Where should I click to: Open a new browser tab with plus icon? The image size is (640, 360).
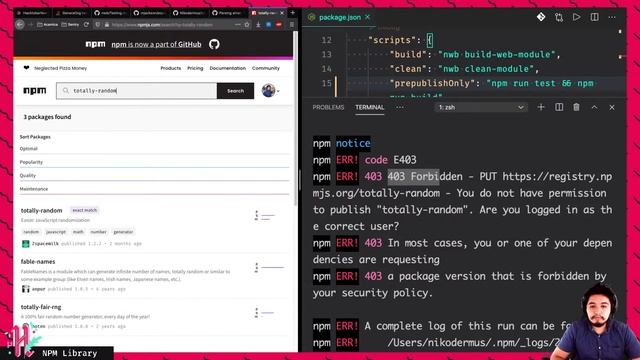293,13
